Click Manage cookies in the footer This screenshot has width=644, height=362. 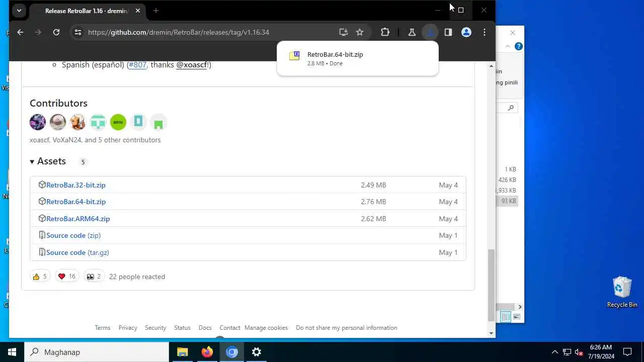(x=266, y=328)
